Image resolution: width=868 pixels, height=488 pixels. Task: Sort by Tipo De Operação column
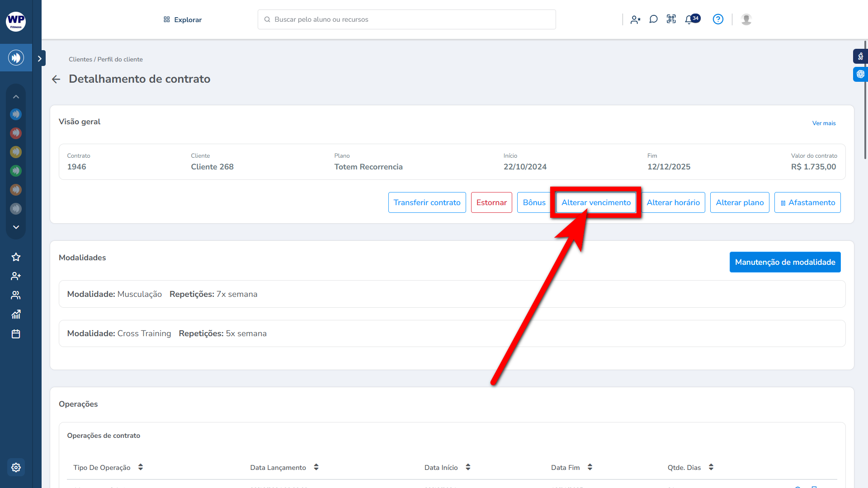tap(141, 467)
